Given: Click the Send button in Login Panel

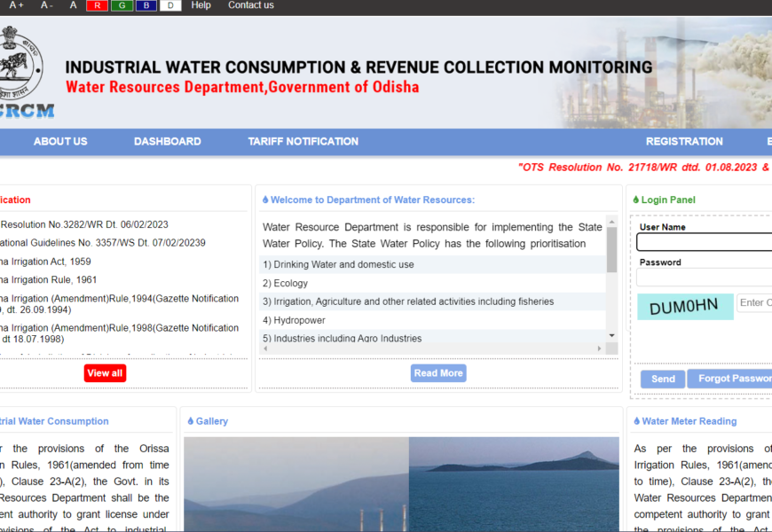Looking at the screenshot, I should point(663,379).
